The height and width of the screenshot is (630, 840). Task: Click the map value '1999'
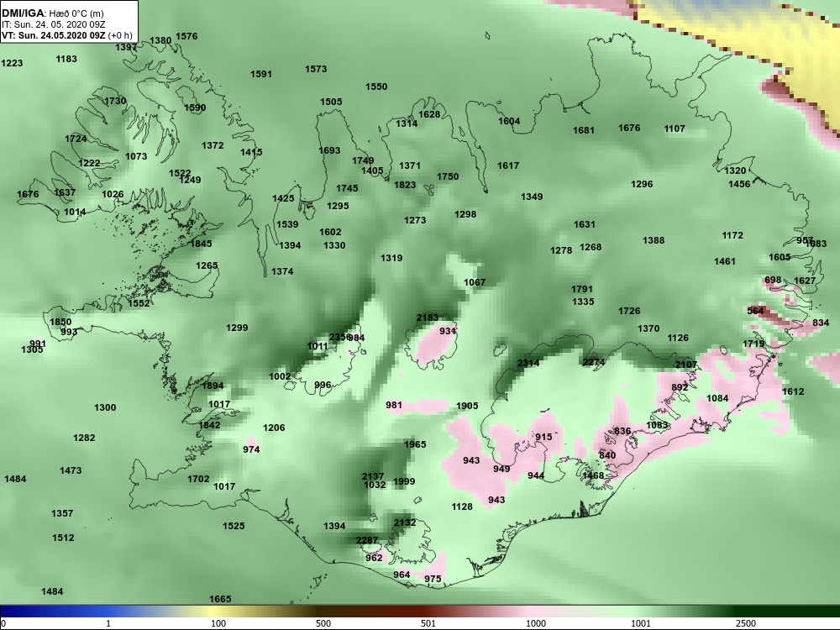[x=404, y=481]
